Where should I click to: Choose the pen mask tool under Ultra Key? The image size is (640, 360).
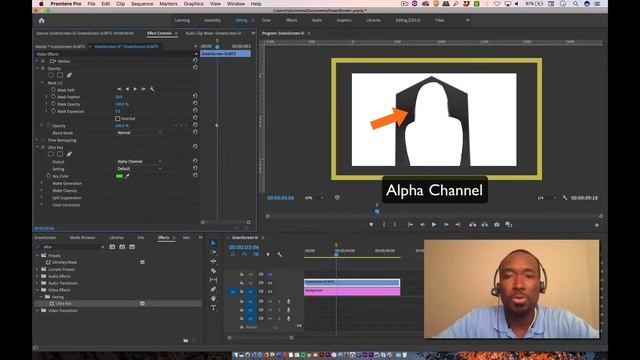(69, 154)
